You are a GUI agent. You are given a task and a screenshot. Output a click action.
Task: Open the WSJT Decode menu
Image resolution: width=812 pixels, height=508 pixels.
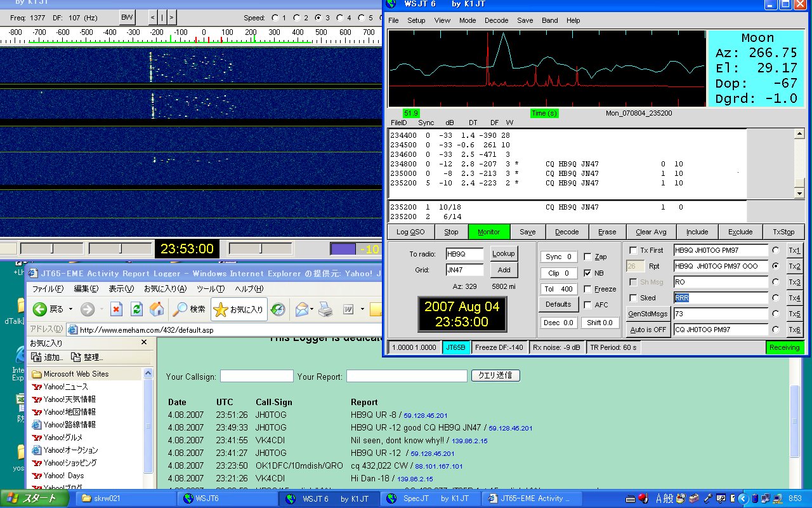[x=496, y=20]
